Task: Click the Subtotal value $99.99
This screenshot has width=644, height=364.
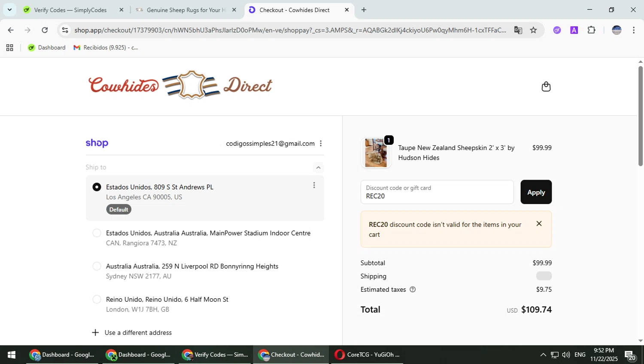Action: tap(542, 263)
